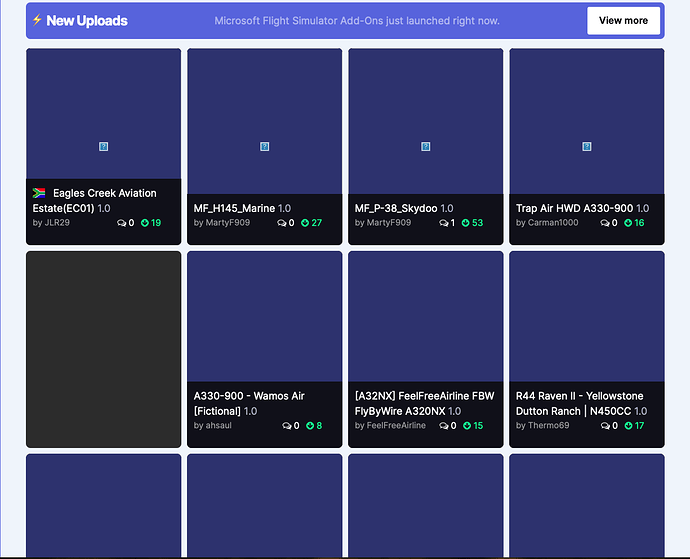The width and height of the screenshot is (690, 559).
Task: Click the download count 53 on MF_P-38_Skydoo
Action: click(x=478, y=223)
